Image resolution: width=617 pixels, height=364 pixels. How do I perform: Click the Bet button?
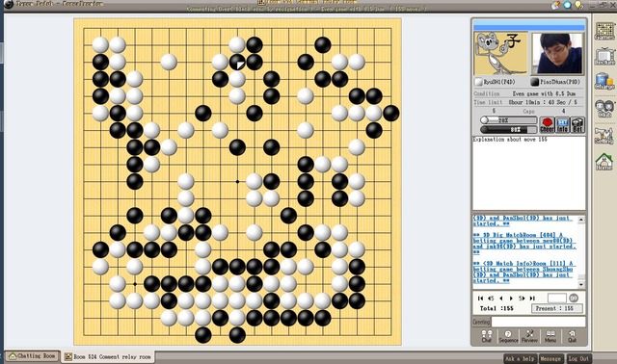pos(577,124)
